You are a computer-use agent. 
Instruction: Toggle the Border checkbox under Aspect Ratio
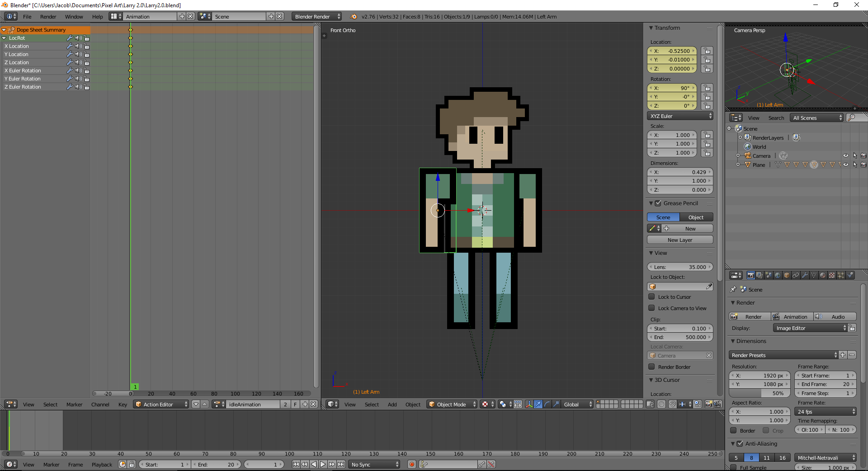pyautogui.click(x=733, y=430)
